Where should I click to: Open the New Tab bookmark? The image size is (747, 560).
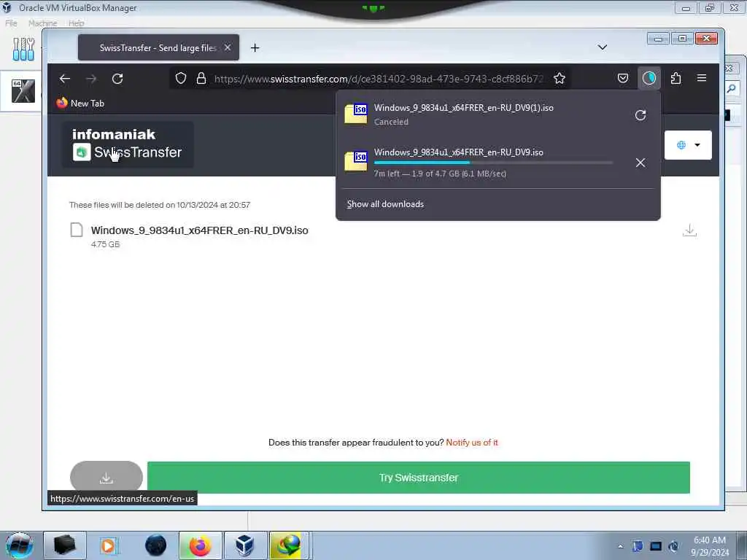pos(80,104)
